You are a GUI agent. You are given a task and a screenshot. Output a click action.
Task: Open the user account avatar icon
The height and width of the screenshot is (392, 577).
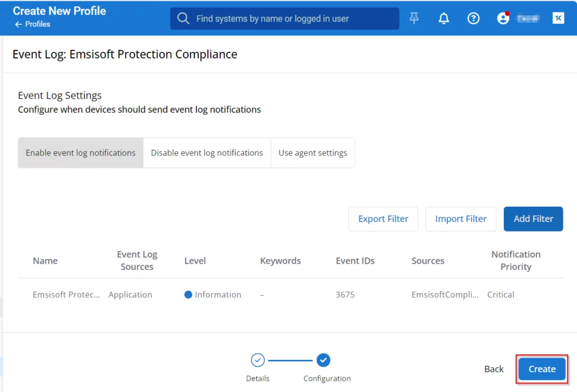point(503,19)
